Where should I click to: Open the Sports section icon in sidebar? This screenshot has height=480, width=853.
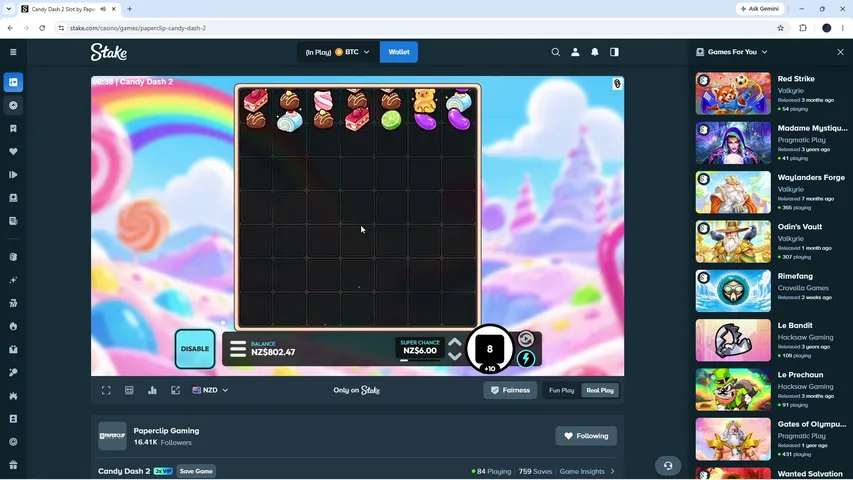pyautogui.click(x=13, y=106)
